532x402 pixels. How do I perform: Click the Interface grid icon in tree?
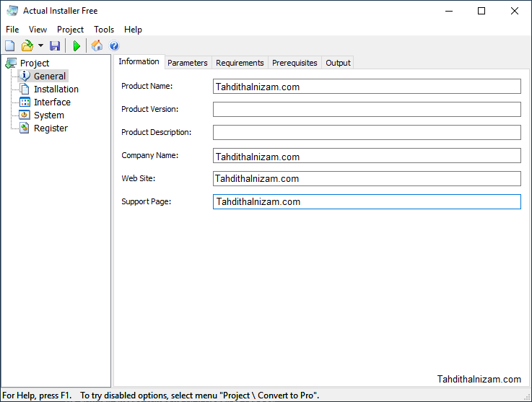tap(25, 102)
